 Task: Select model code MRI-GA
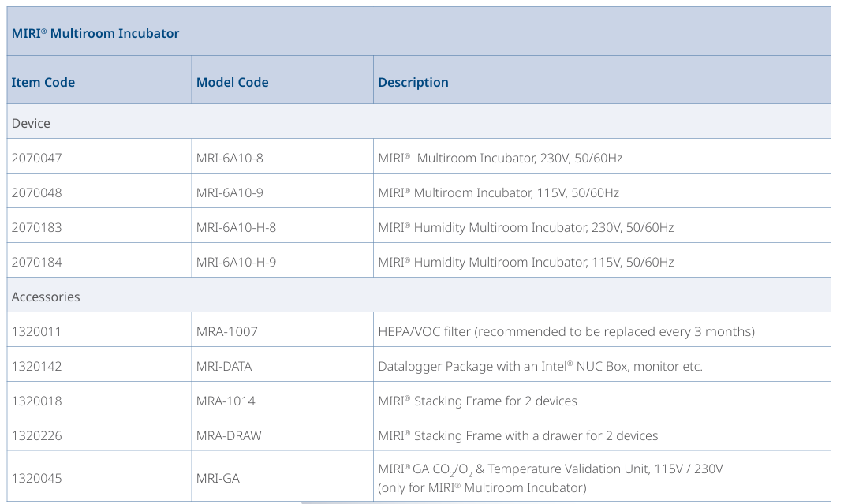tap(218, 478)
